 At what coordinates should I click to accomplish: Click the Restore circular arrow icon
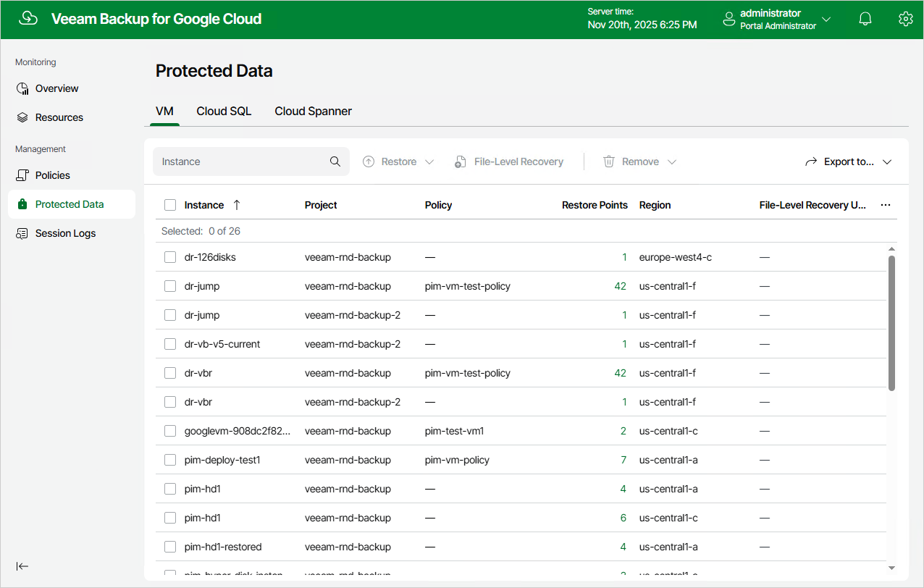pos(368,161)
